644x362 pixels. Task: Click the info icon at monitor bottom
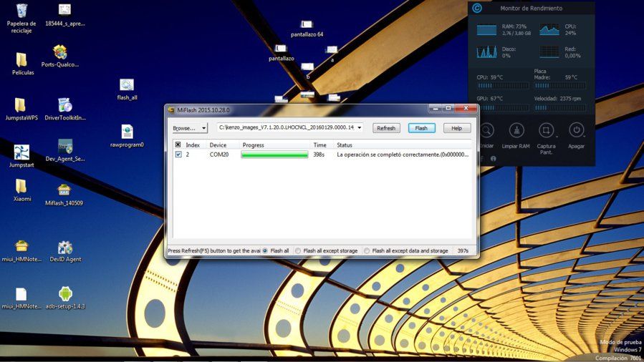point(494,159)
